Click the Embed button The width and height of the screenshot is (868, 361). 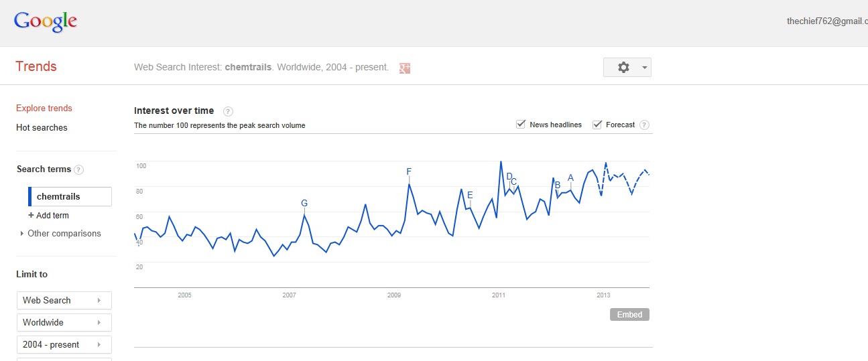[629, 315]
